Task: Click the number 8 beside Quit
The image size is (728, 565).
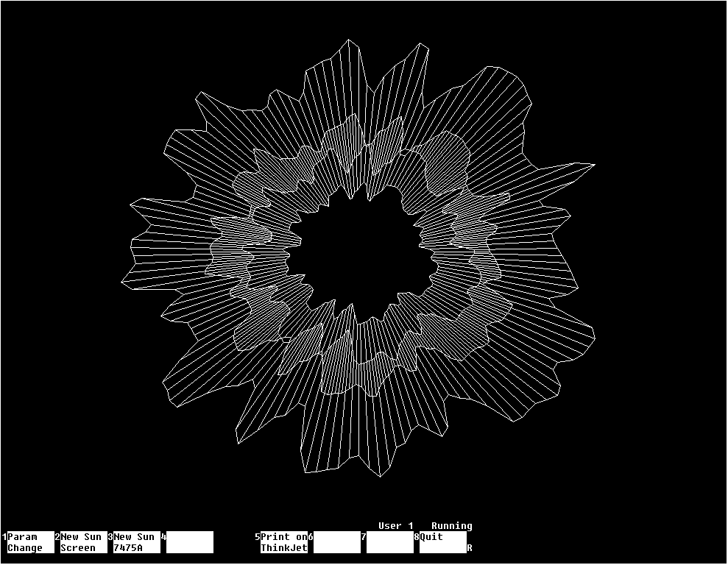Action: [x=417, y=537]
